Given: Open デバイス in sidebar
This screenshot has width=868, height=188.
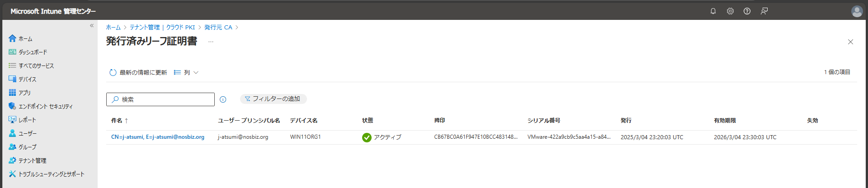Looking at the screenshot, I should point(27,80).
